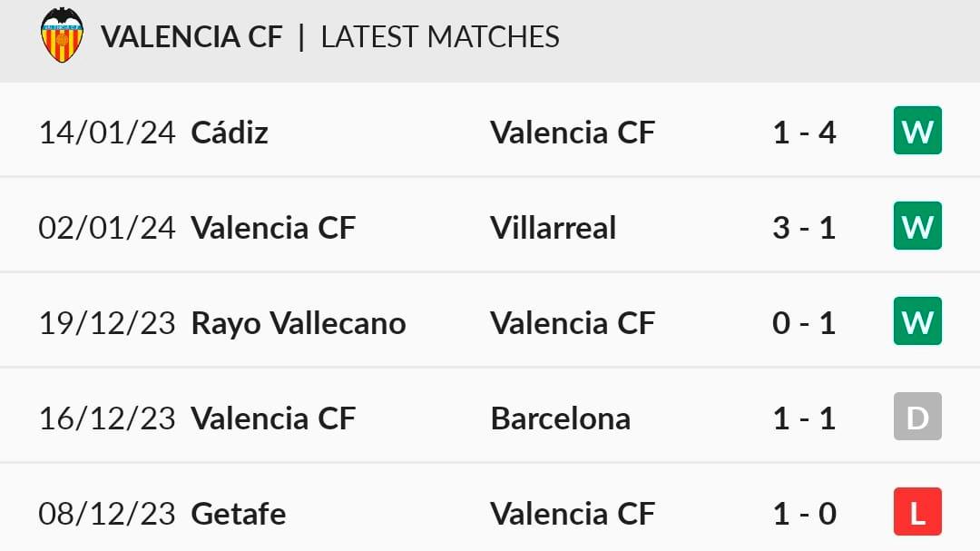Click the 1 - 0 Getafe score
The width and height of the screenshot is (980, 551).
(x=804, y=514)
